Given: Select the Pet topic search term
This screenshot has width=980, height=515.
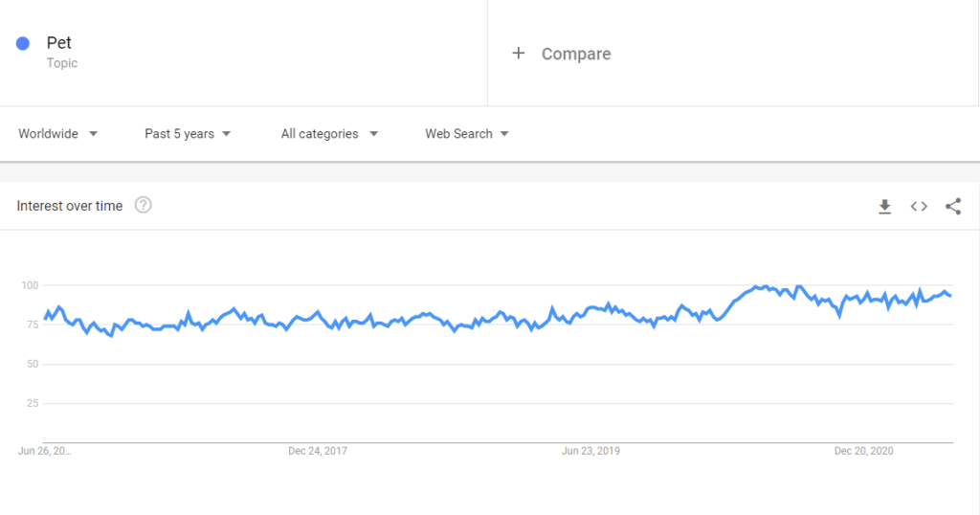Looking at the screenshot, I should coord(58,42).
